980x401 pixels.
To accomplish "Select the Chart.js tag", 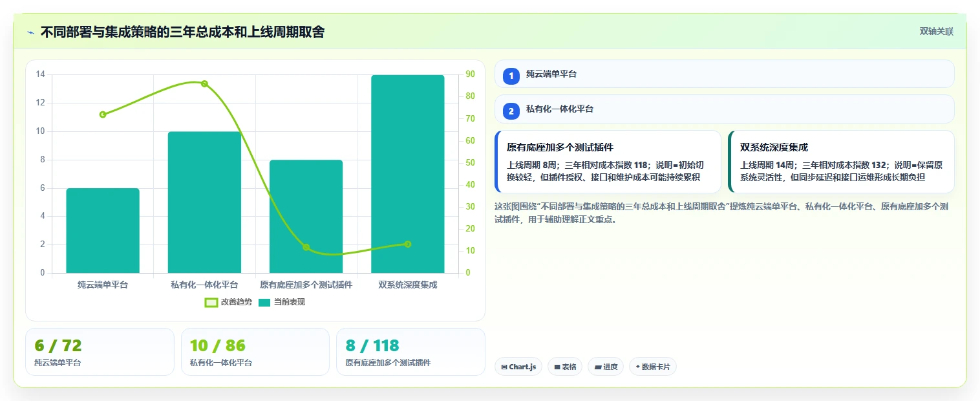I will point(518,367).
